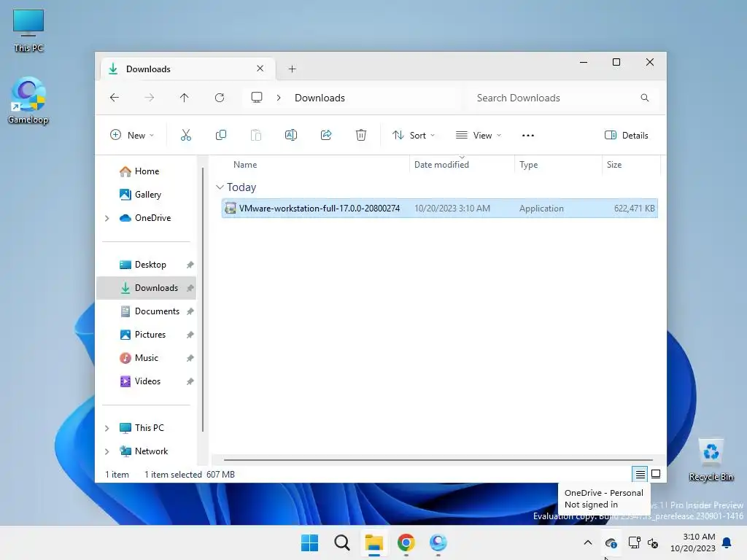Open the clock and date flyout
The height and width of the screenshot is (560, 747).
click(x=693, y=542)
